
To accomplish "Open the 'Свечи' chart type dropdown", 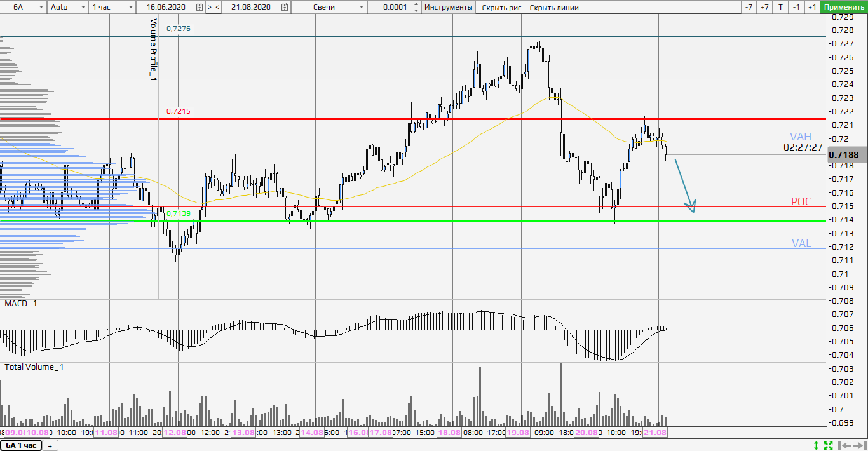I will pyautogui.click(x=362, y=7).
